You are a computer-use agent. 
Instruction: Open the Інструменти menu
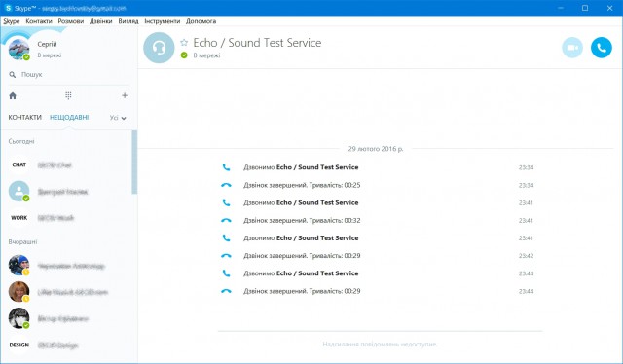(x=163, y=21)
